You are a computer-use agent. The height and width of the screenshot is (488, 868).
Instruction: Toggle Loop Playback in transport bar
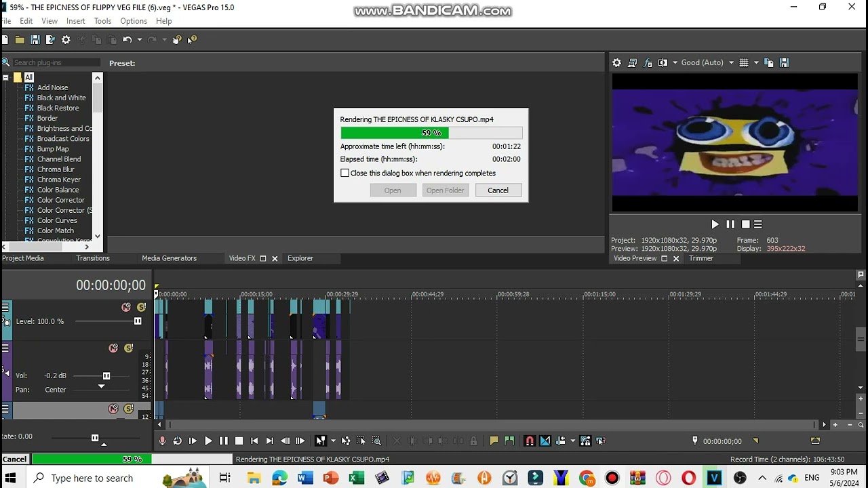pos(178,441)
